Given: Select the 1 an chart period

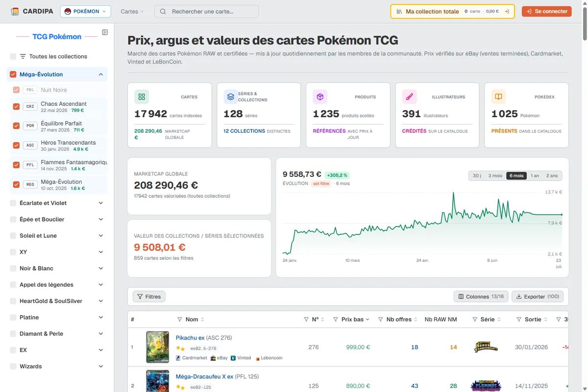Looking at the screenshot, I should tap(535, 176).
